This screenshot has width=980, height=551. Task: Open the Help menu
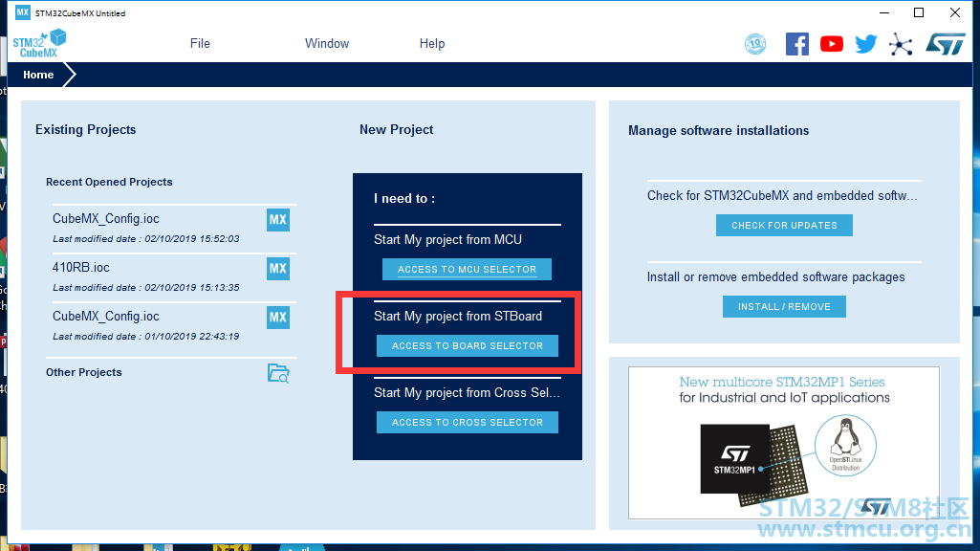tap(432, 44)
